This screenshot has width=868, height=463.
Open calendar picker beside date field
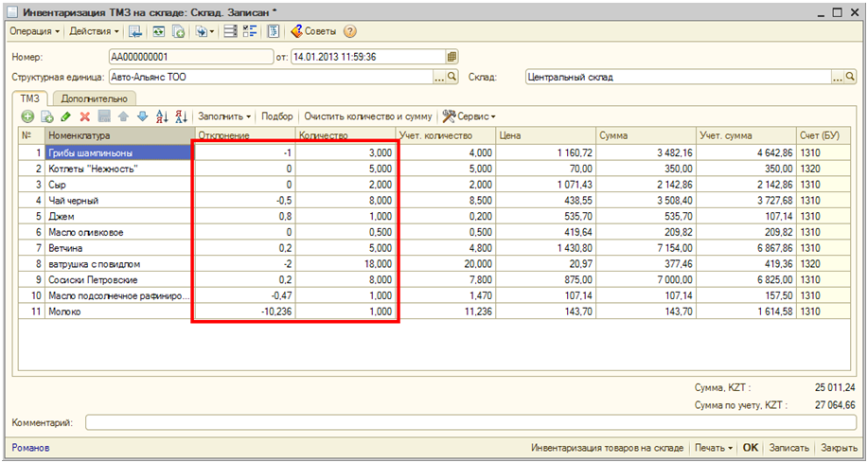coord(452,57)
